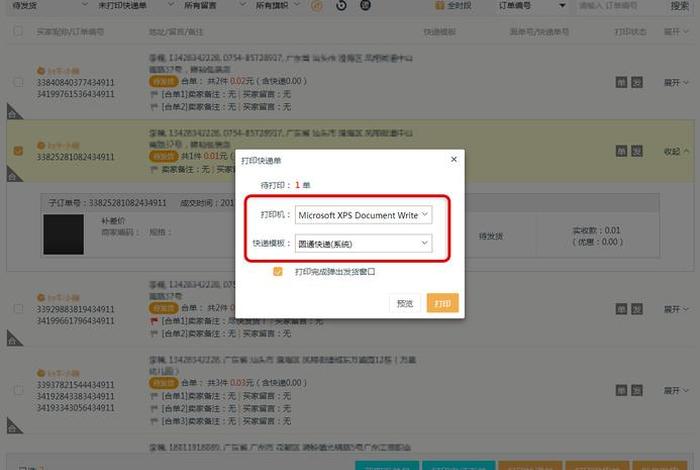
Task: Untick checkbox for order 33825281082434911
Action: coord(18,150)
